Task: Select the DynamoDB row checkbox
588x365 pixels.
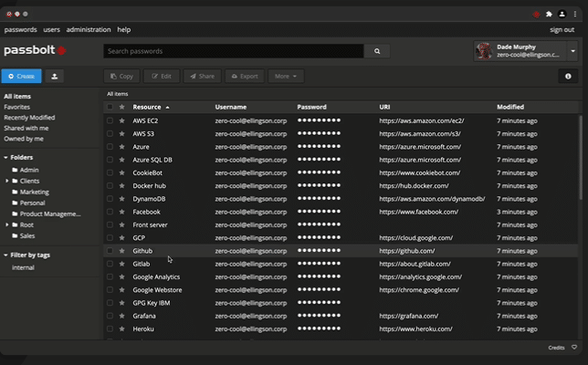Action: (110, 199)
